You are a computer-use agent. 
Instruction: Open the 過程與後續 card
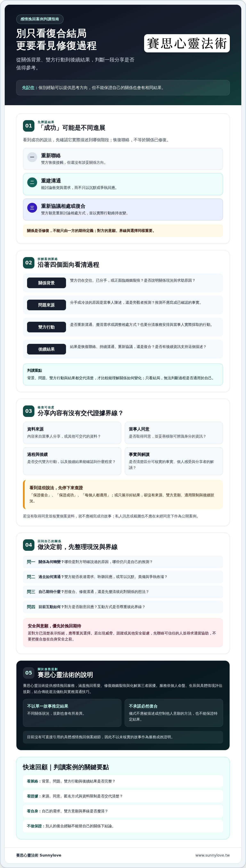coord(72,461)
